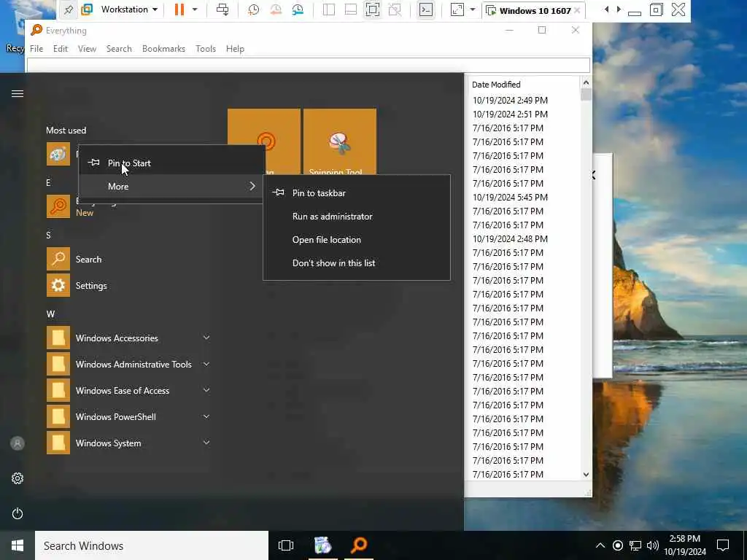The width and height of the screenshot is (747, 560).
Task: Open the Tools menu in Everything
Action: click(x=206, y=49)
